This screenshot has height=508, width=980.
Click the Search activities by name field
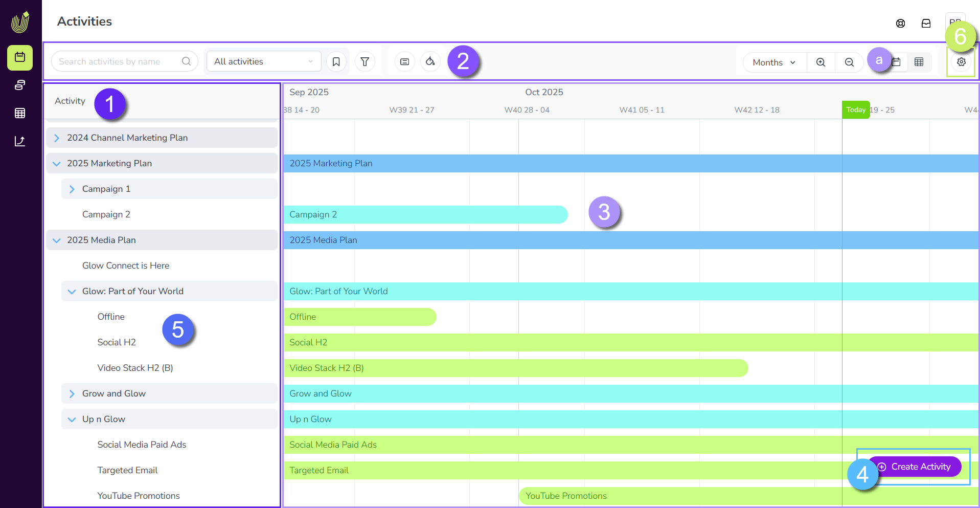(x=119, y=61)
